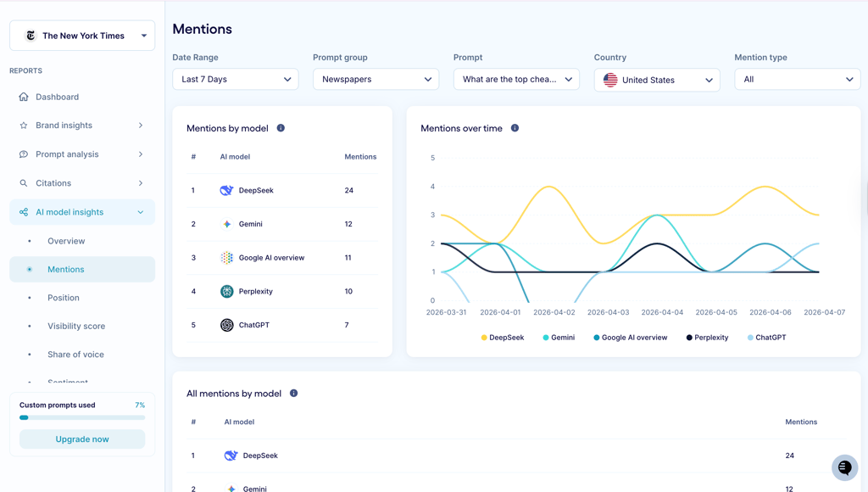
Task: Open info tooltip for Mentions by model
Action: 281,128
